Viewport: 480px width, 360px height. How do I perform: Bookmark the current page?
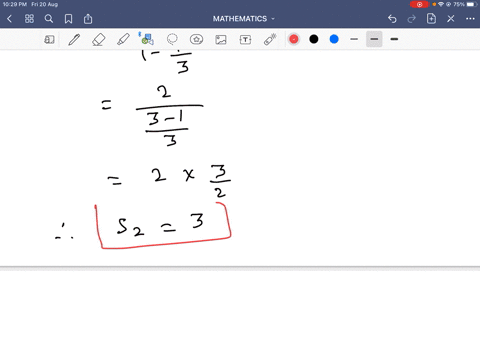68,19
